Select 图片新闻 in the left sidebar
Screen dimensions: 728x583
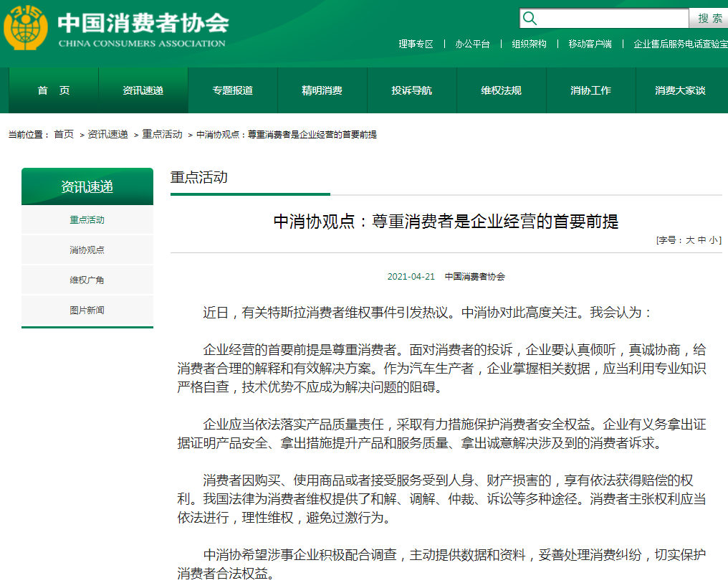87,311
